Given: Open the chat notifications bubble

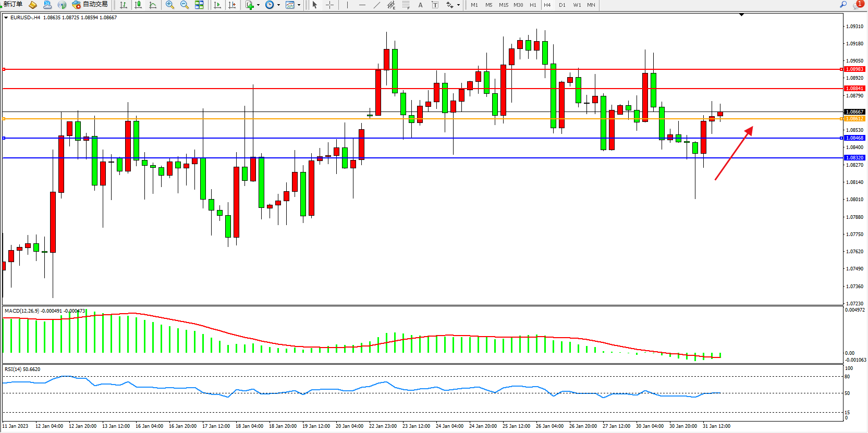Looking at the screenshot, I should tap(858, 5).
